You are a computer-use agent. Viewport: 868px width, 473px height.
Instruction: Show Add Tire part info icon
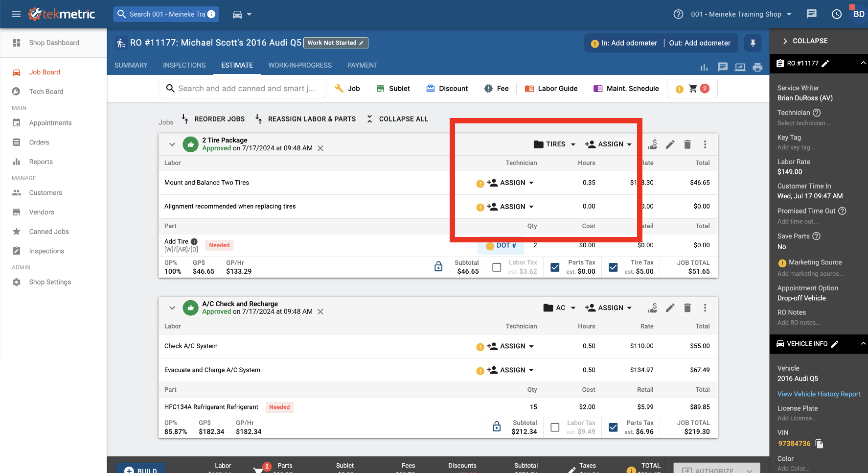[x=194, y=241]
